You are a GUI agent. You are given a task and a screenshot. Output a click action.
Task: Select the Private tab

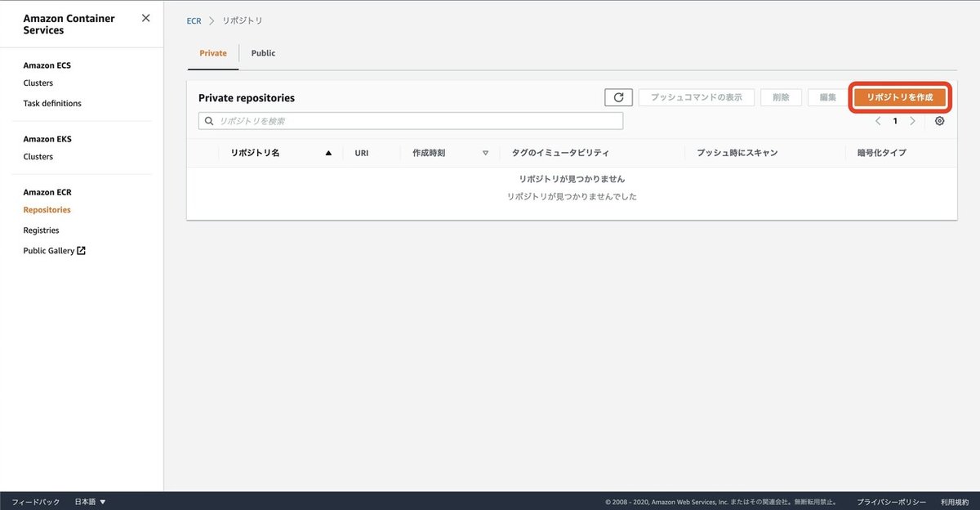point(212,52)
